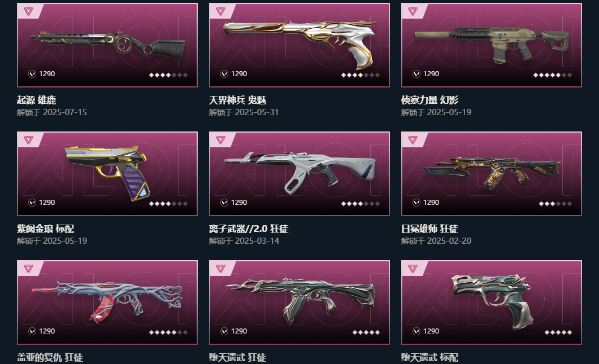Click the 侦察力量 幻影 title text
599x364 pixels.
(430, 100)
